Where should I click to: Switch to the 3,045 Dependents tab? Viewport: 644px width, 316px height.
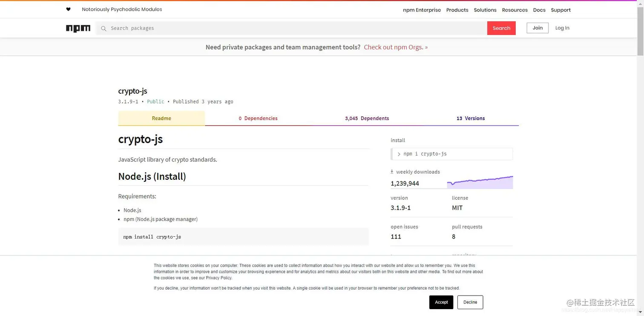click(366, 118)
